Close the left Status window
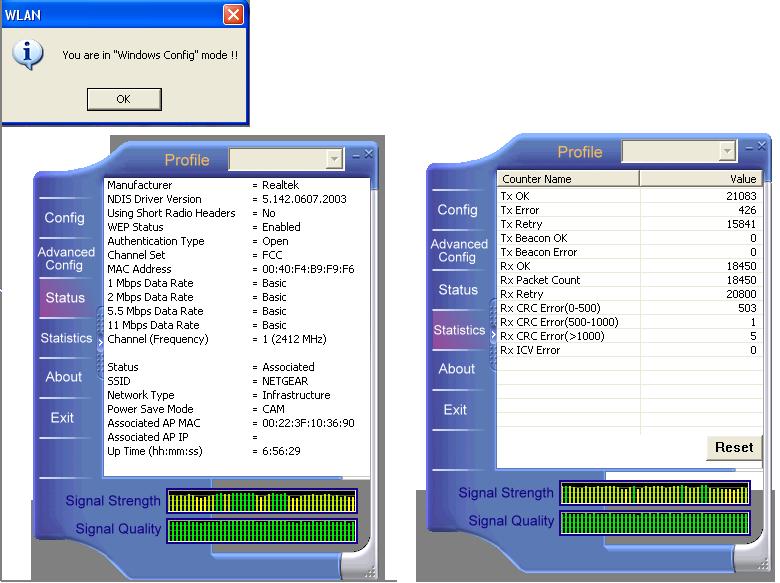 pos(369,154)
